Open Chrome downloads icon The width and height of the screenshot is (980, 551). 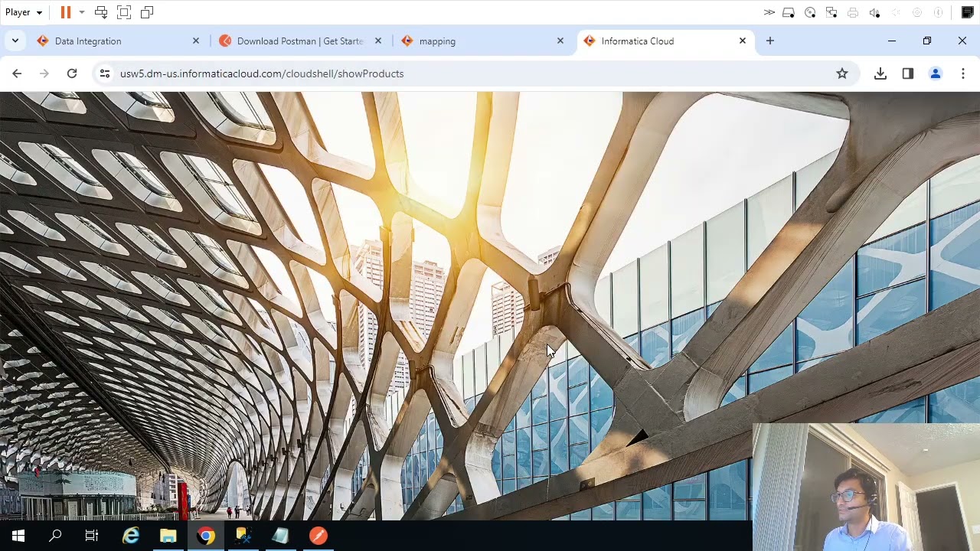pos(880,73)
